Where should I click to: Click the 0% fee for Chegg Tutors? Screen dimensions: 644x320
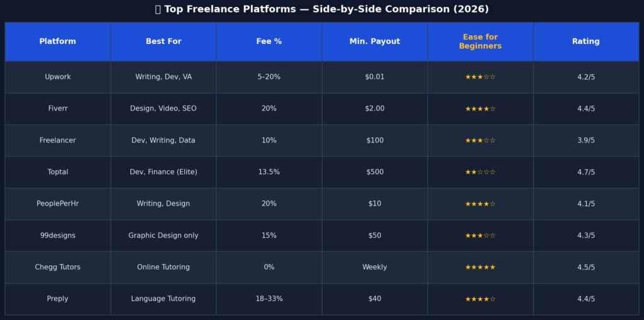click(269, 267)
